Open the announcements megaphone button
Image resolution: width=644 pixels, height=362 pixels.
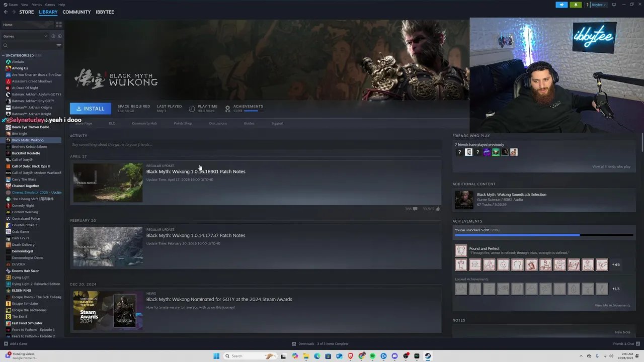pos(561,5)
